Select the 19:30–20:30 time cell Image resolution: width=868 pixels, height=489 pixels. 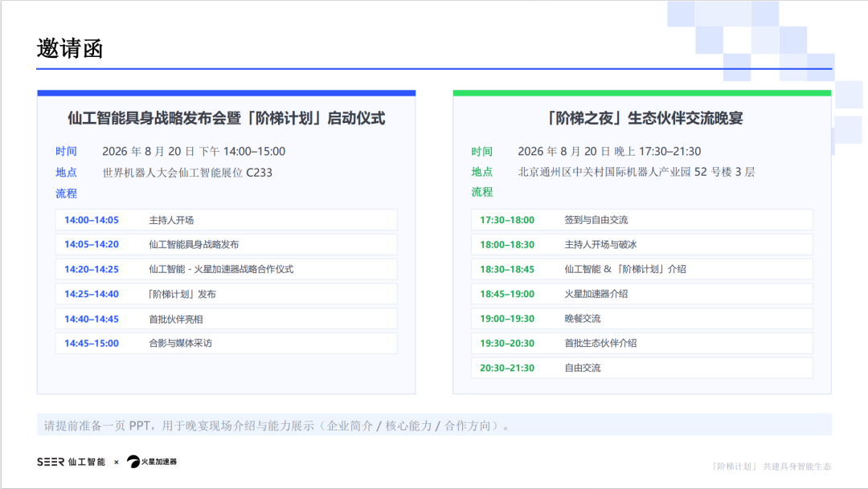(x=507, y=344)
